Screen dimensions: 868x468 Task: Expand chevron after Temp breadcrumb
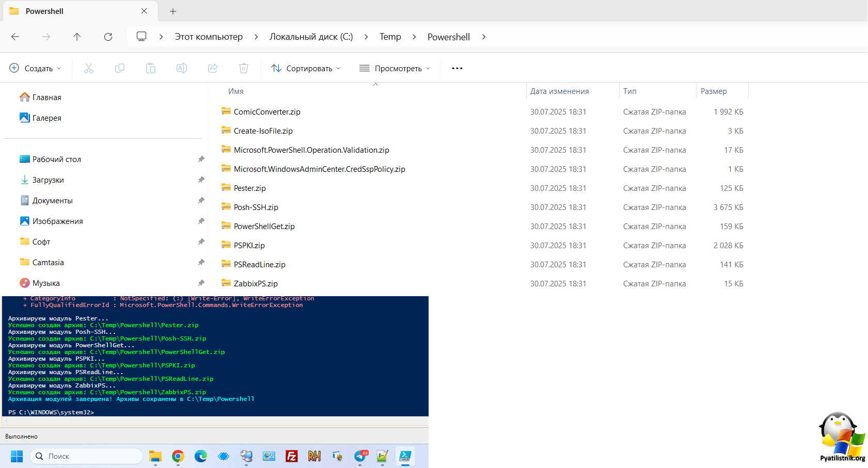tap(414, 37)
